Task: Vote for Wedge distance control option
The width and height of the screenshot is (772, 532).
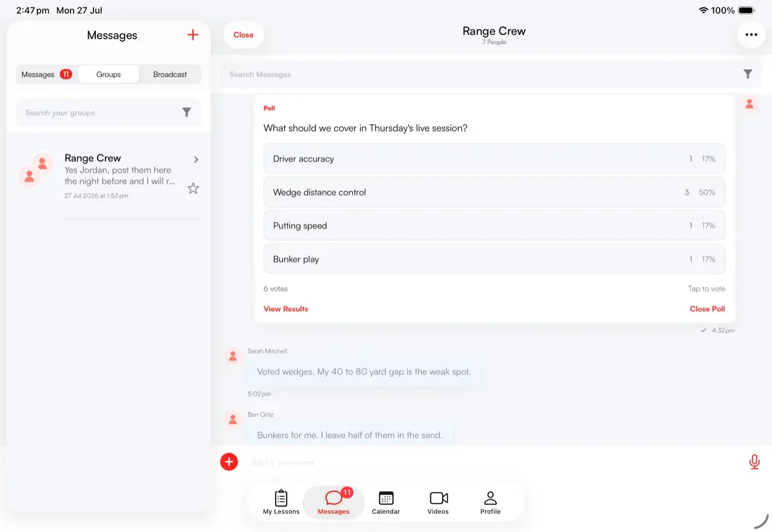Action: (x=494, y=192)
